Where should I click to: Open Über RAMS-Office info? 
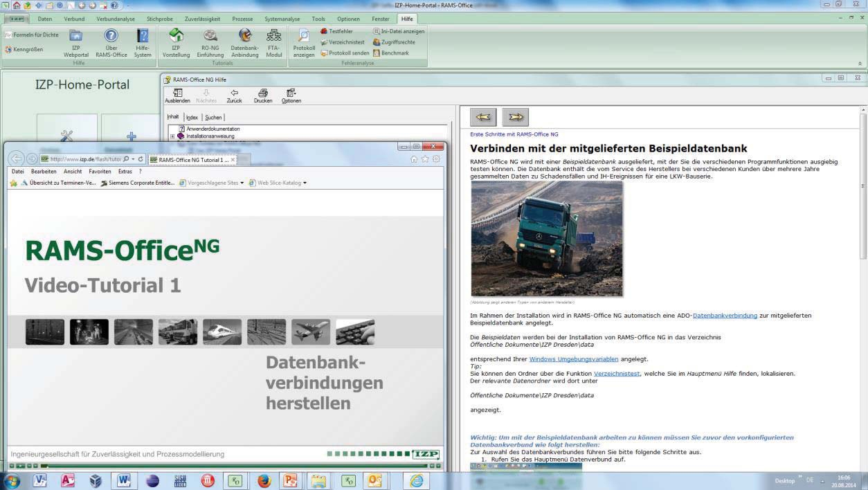pyautogui.click(x=111, y=42)
